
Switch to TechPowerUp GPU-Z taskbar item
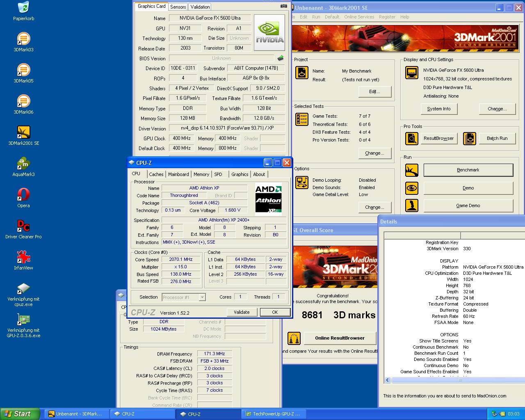pyautogui.click(x=275, y=414)
